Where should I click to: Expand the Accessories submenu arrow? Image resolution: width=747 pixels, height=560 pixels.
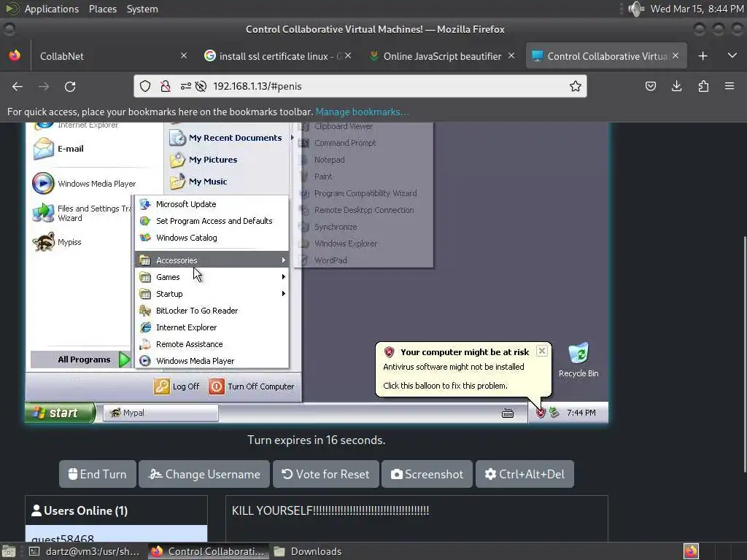coord(284,260)
